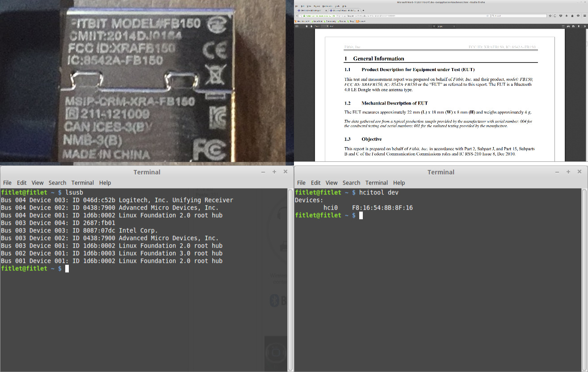Open Edit menu in hcitool terminal
Image resolution: width=588 pixels, height=372 pixels.
tap(316, 182)
